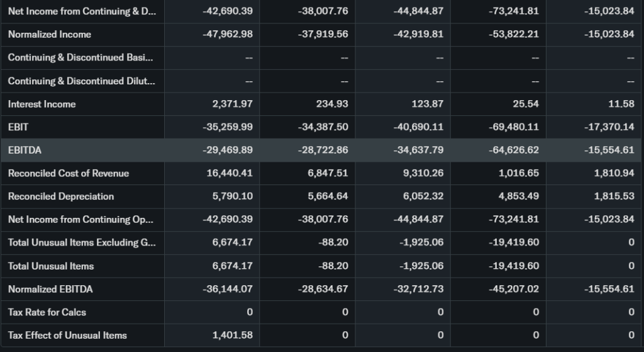Screen dimensions: 644x352
Task: Select the Normalized EBITDA value -45,207.02
Action: point(513,290)
